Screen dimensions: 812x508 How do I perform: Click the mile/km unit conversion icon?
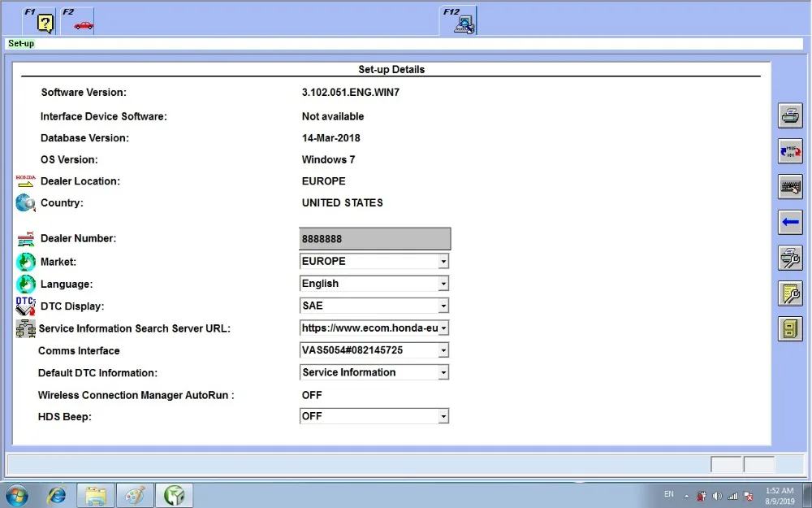(790, 151)
